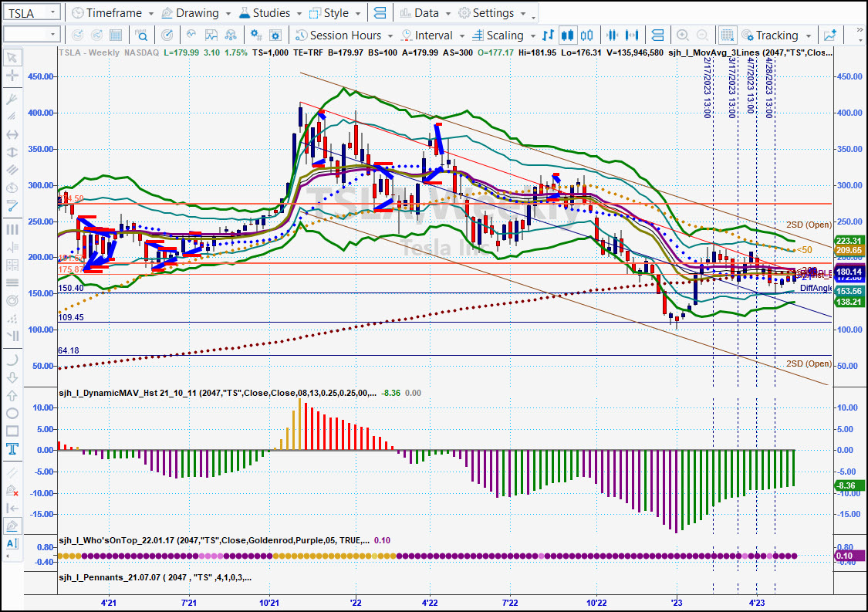Toggle the filled candlestick chart style
Screen dimensions: 868x612
point(567,36)
